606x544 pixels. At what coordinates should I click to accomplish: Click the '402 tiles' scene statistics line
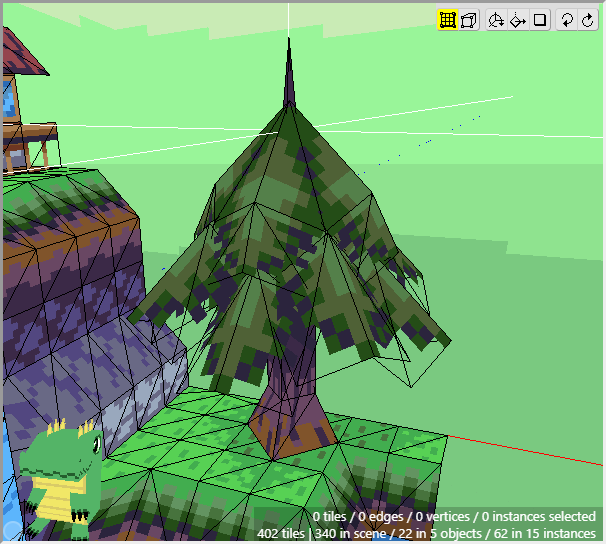[426, 533]
